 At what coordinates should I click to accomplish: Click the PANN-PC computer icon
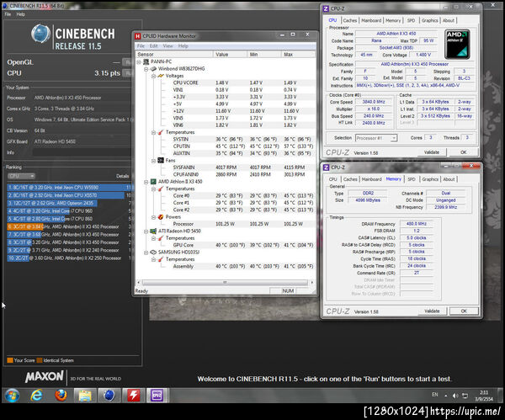(146, 61)
